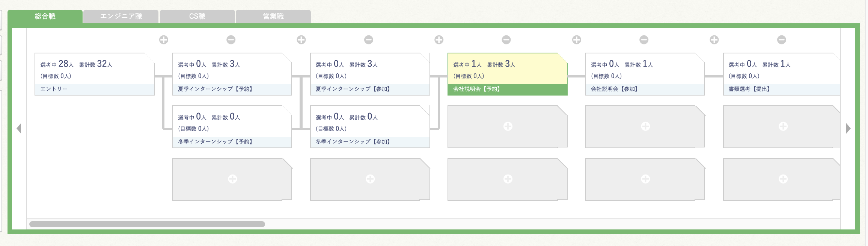Click the horizontal scrollbar thumb
Viewport: 868px width, 246px height.
[147, 224]
